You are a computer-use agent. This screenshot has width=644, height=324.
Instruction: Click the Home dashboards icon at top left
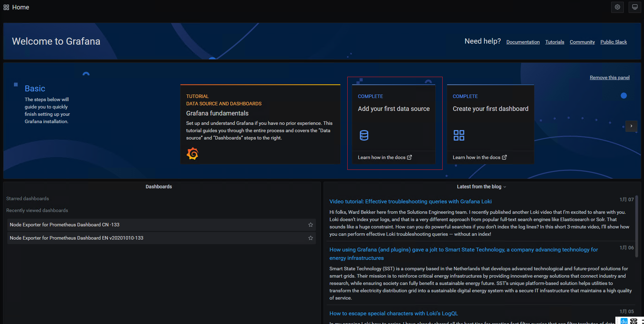pos(6,7)
